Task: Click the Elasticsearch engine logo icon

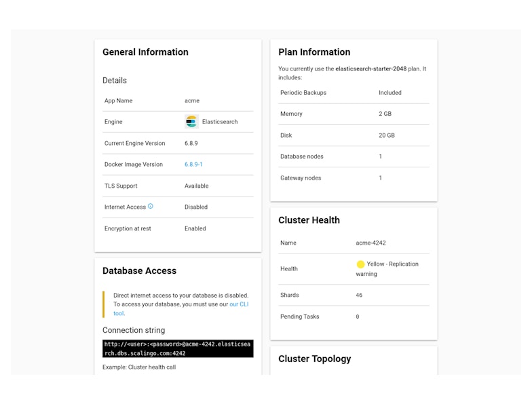Action: 191,122
